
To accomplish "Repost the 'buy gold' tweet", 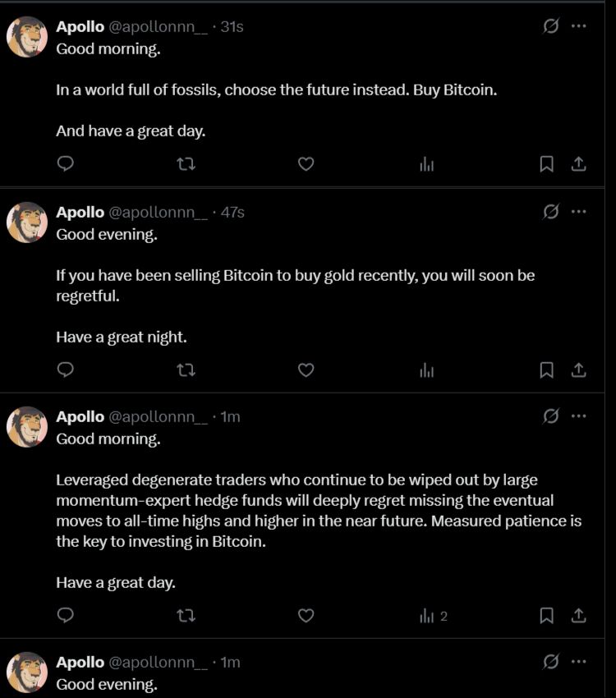I will pos(186,370).
